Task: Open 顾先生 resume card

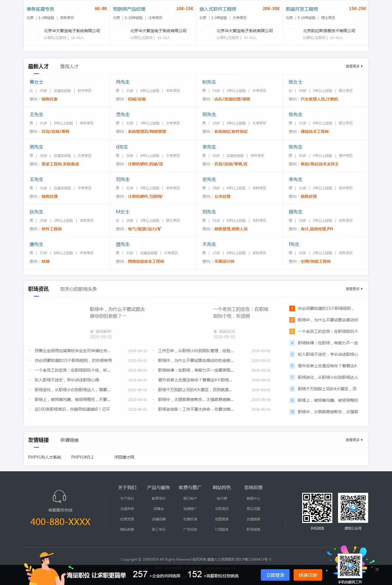Action: point(296,212)
